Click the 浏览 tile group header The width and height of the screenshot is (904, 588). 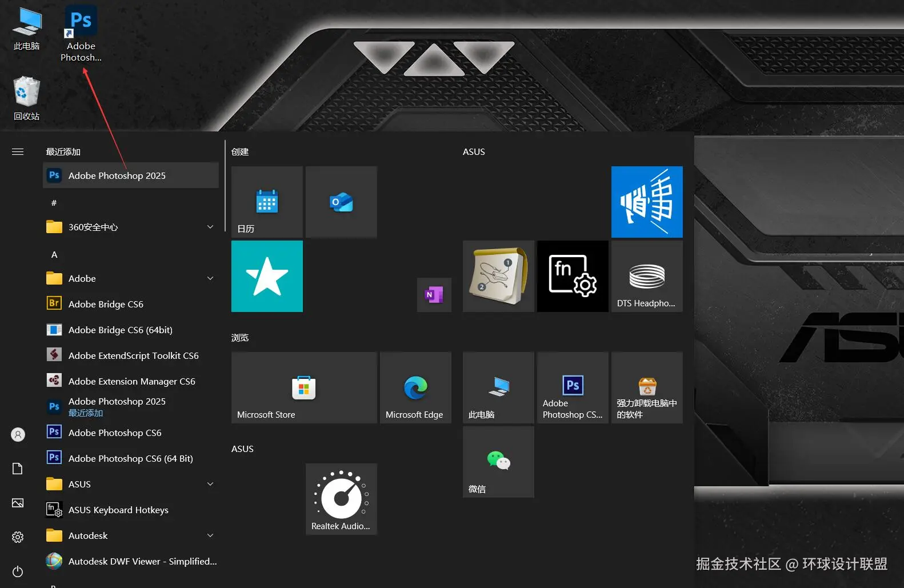pos(240,337)
